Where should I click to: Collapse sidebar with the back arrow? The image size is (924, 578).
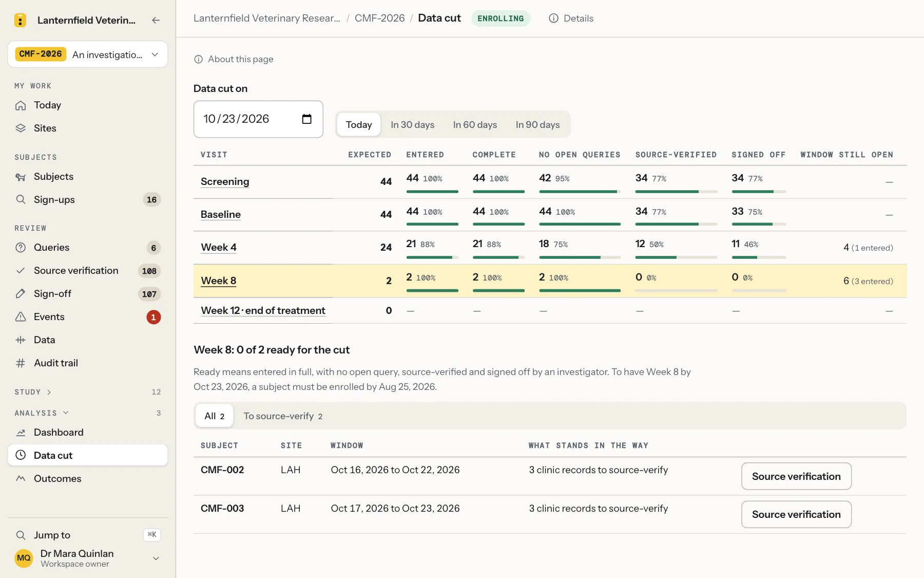(x=156, y=20)
